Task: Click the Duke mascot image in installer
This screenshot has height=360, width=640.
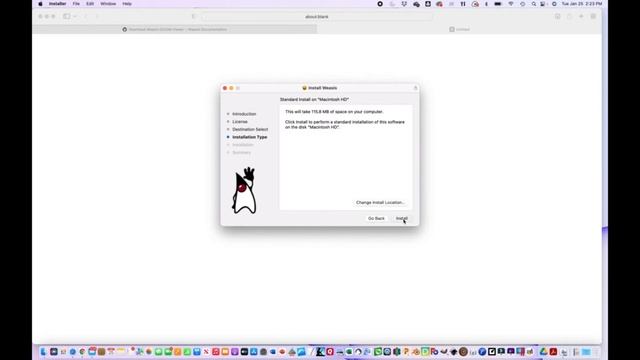Action: 244,191
